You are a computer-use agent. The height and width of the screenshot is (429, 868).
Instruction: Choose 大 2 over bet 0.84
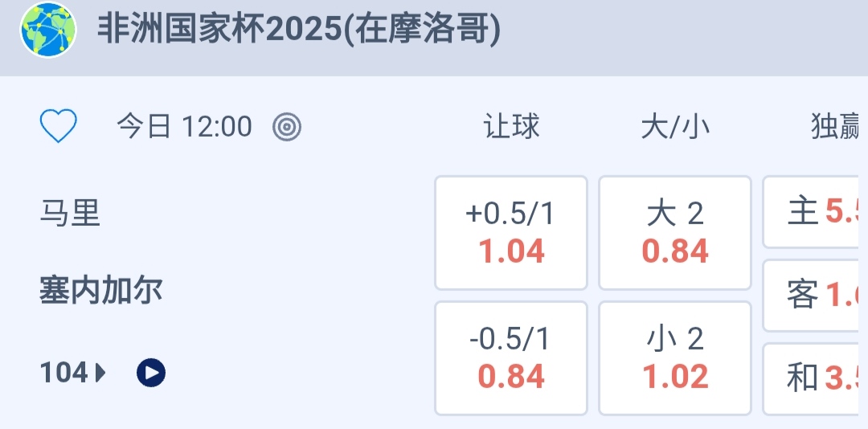pyautogui.click(x=675, y=233)
